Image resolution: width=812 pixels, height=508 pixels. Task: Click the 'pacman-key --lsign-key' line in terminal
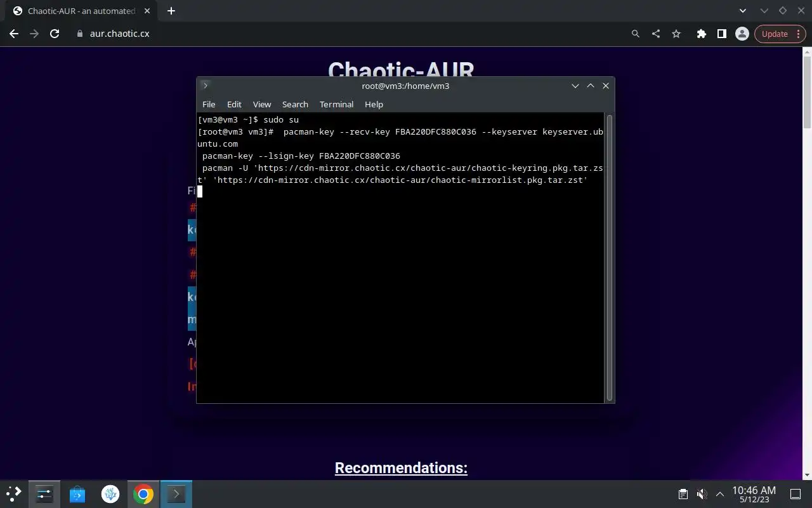pyautogui.click(x=301, y=156)
